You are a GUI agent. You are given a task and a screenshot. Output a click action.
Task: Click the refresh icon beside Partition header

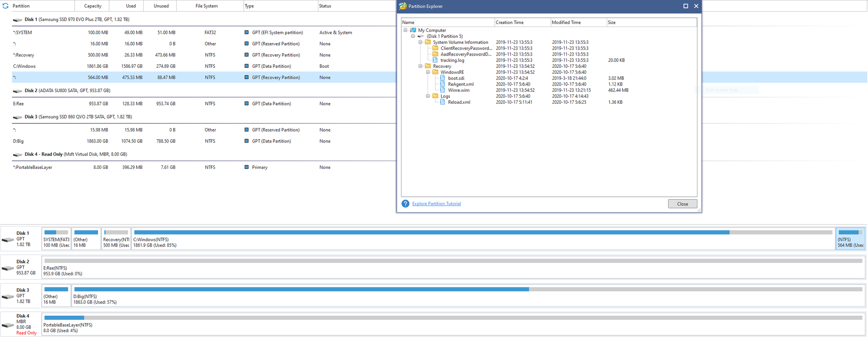coord(6,6)
